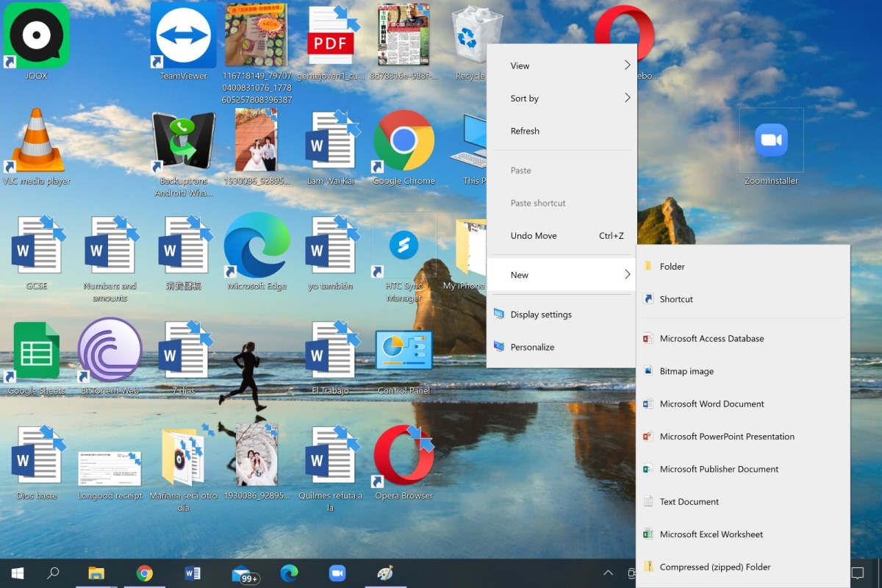
Task: Open taskbar search magnifier
Action: pos(53,573)
